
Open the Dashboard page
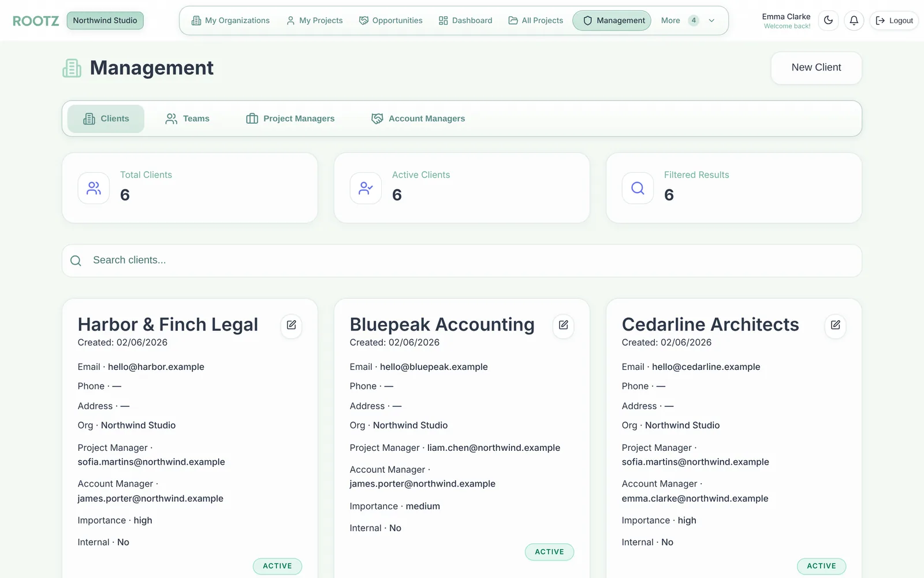[465, 20]
